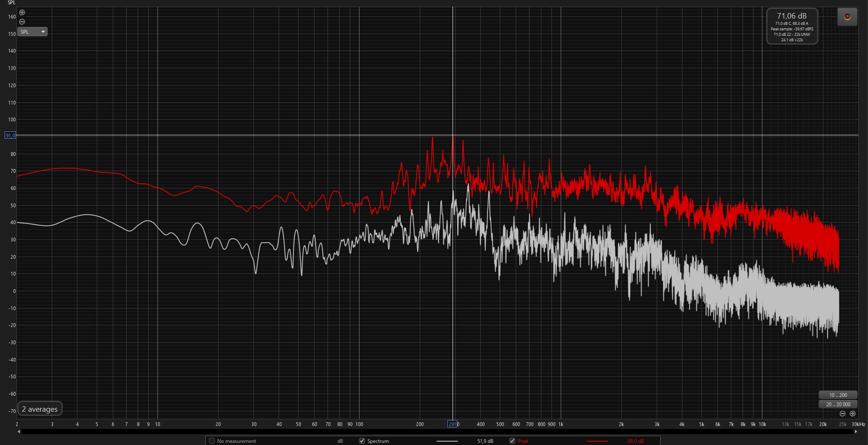868x445 pixels.
Task: Click the 91,0 cursor level label
Action: point(10,135)
